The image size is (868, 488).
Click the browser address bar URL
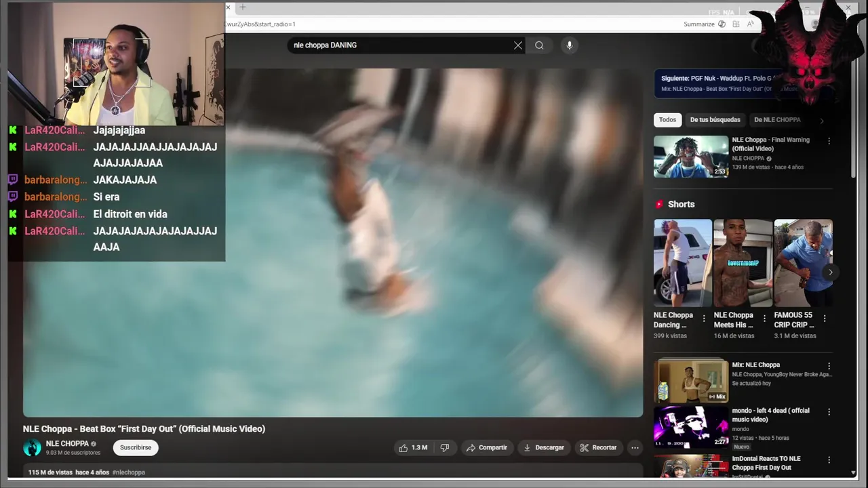[260, 24]
